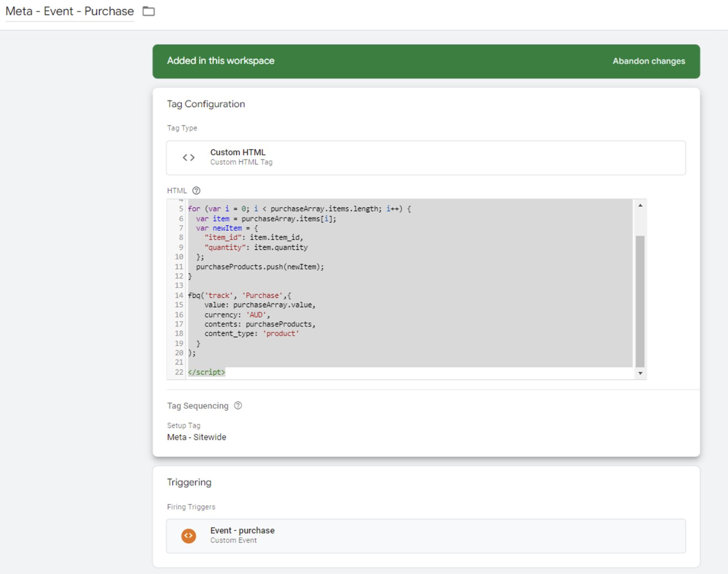The image size is (728, 574).
Task: Click Abandon changes in the green banner
Action: tap(648, 61)
